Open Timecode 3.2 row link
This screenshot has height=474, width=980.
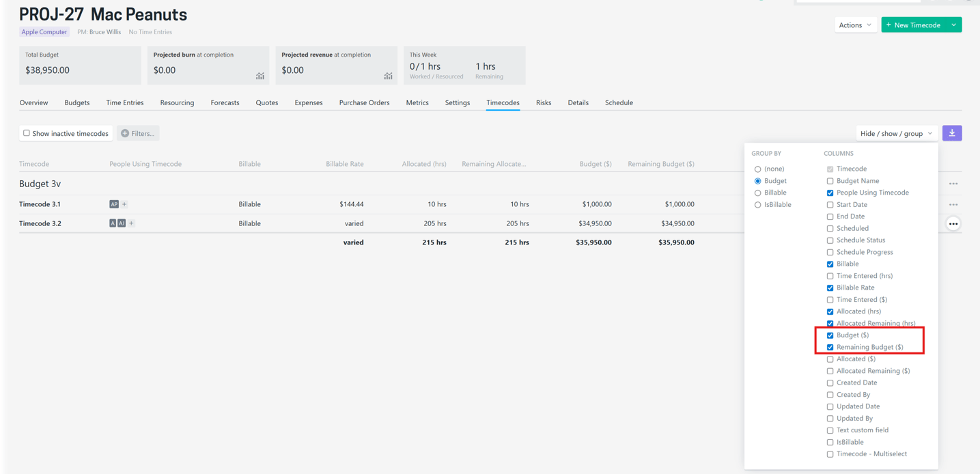click(40, 223)
